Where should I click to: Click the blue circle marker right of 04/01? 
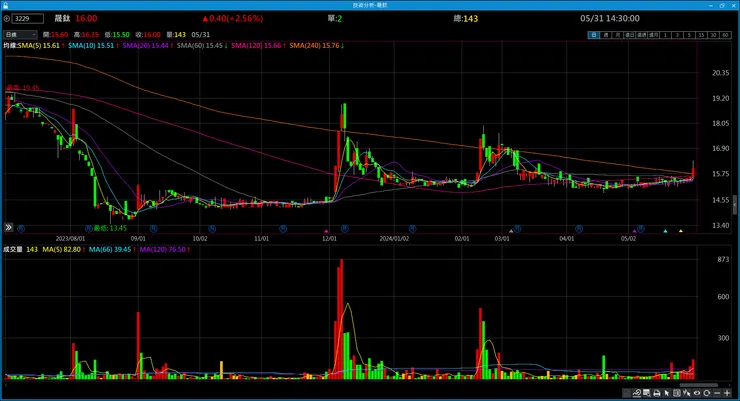tap(579, 229)
